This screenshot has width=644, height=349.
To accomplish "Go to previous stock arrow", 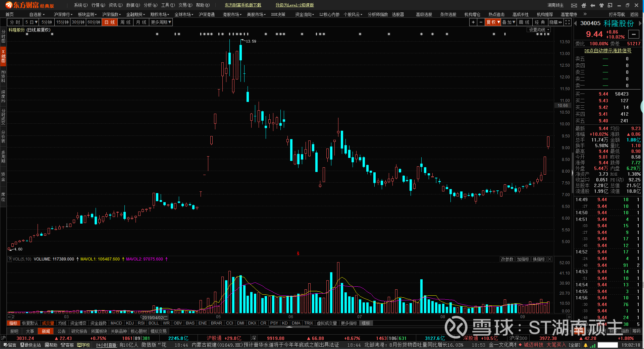I will tap(576, 23).
